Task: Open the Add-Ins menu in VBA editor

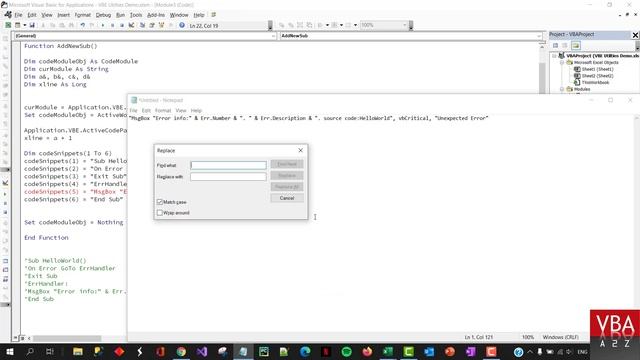Action: (156, 15)
